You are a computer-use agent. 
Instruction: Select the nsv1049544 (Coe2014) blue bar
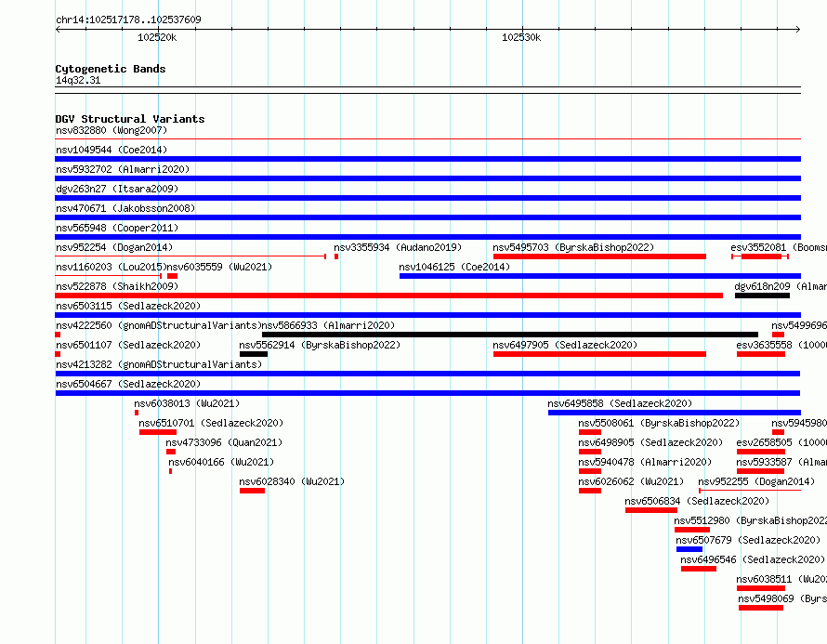point(427,159)
